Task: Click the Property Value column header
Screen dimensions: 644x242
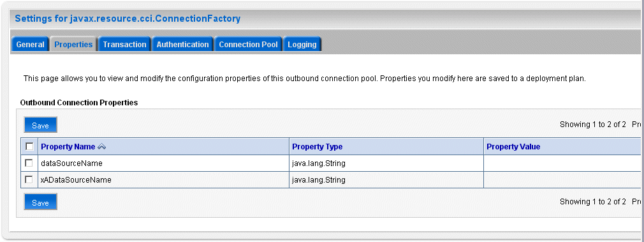Action: tap(513, 146)
